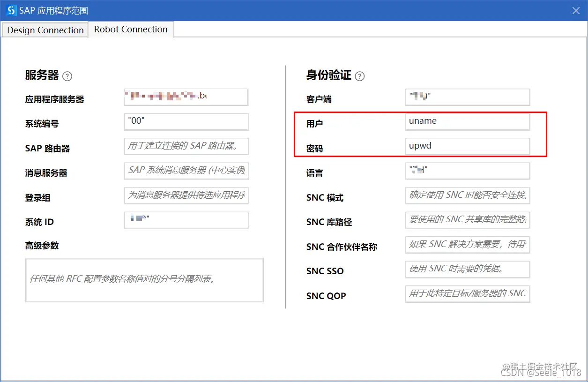
Task: Click the 消息服务器 input field
Action: 186,171
